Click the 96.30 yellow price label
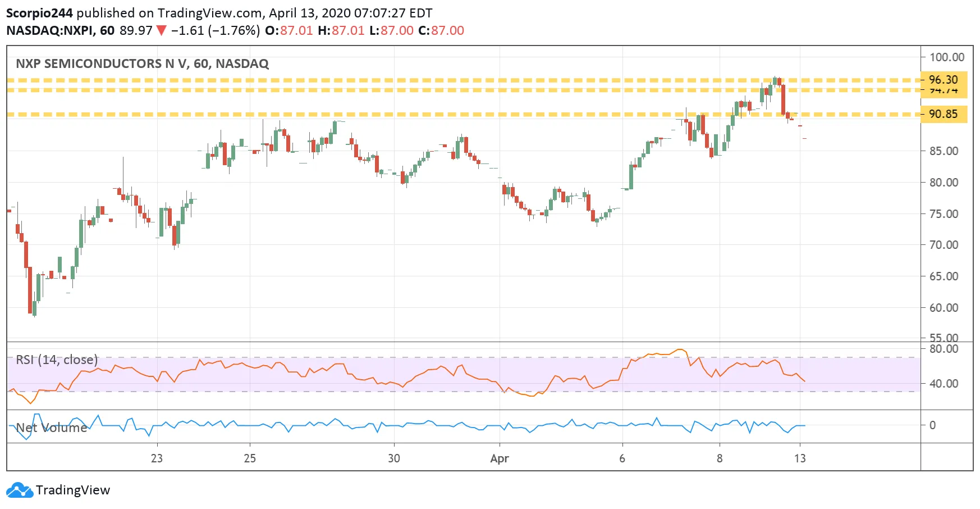Screen dimensions: 980x509 944,80
